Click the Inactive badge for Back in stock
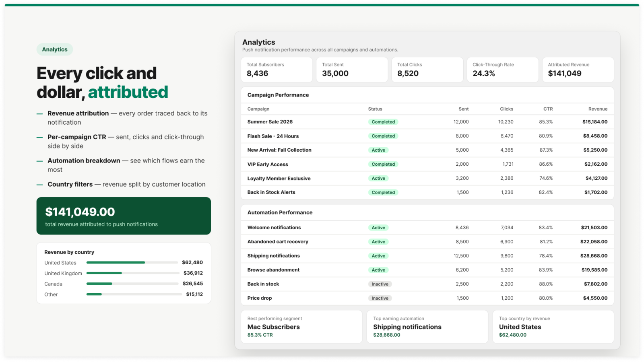 [380, 284]
